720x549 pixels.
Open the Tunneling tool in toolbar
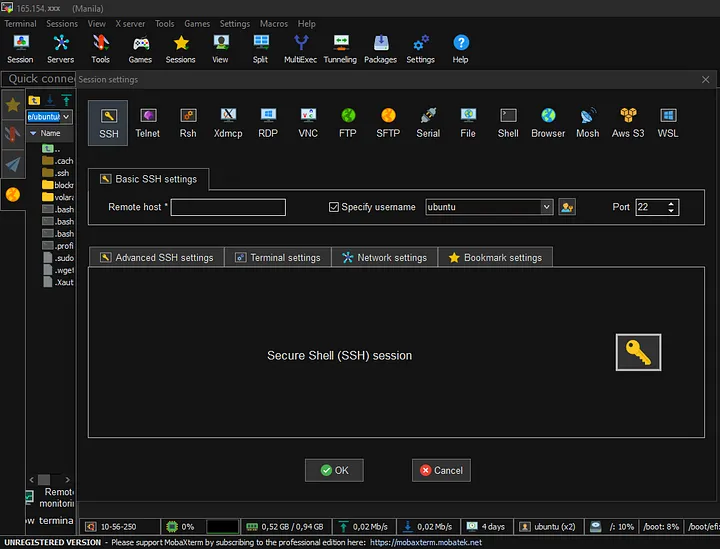(340, 47)
